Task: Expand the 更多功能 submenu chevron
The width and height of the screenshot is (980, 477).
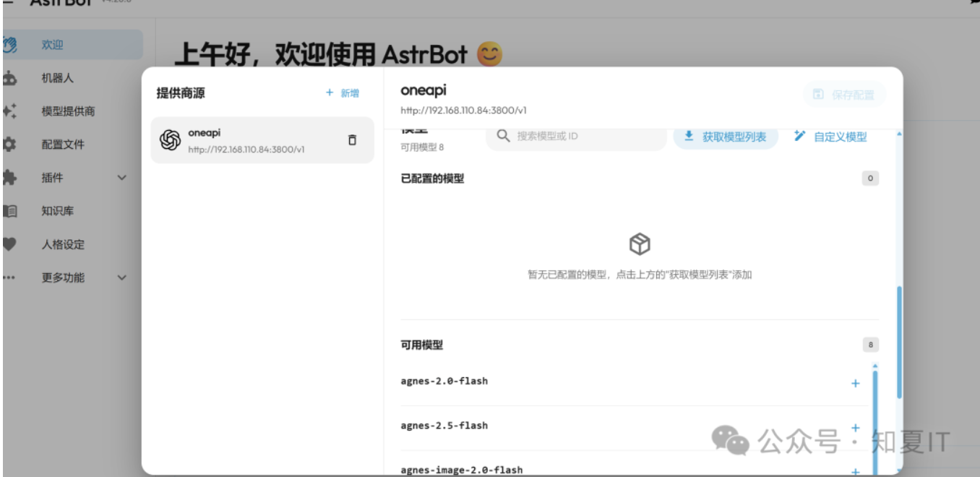Action: click(122, 278)
